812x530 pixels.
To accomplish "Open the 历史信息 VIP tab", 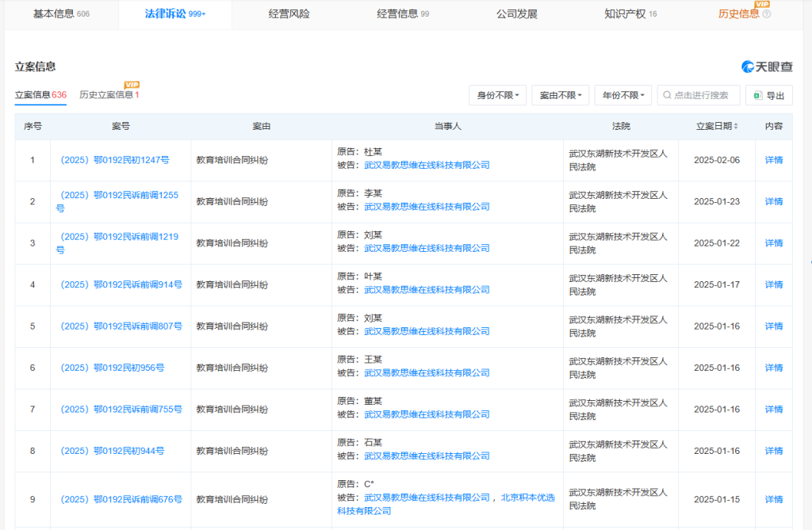I will click(738, 14).
